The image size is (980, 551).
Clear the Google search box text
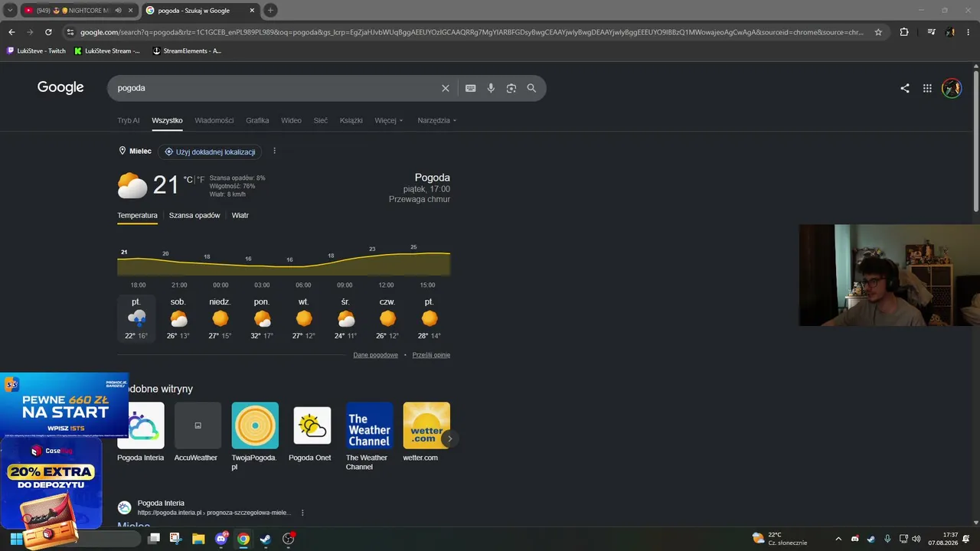(x=446, y=88)
